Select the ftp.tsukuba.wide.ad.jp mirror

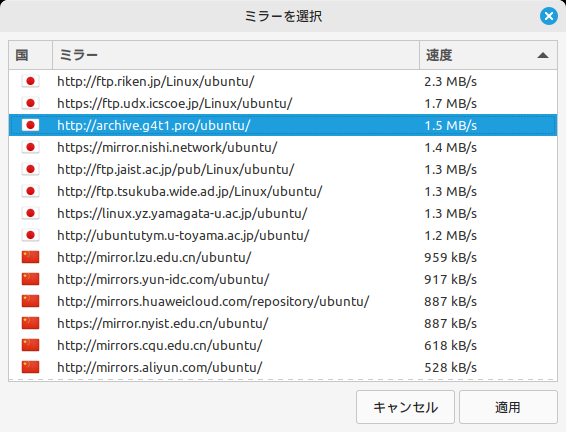click(x=283, y=191)
